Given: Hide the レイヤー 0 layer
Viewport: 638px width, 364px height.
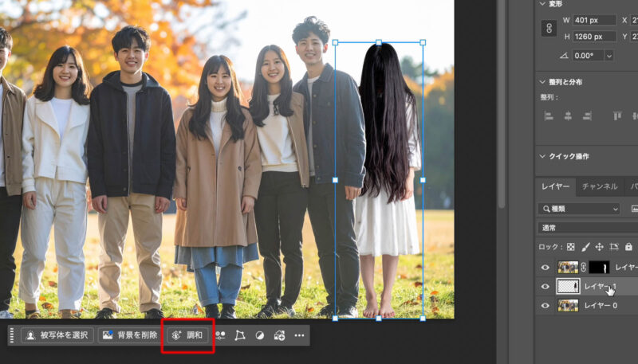Looking at the screenshot, I should [545, 306].
